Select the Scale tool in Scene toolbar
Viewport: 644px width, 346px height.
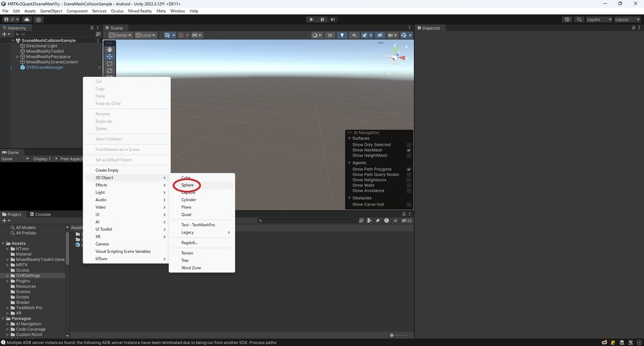coord(110,70)
